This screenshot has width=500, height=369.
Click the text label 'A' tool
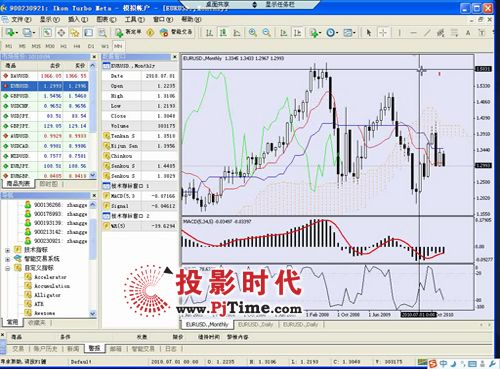pyautogui.click(x=468, y=33)
